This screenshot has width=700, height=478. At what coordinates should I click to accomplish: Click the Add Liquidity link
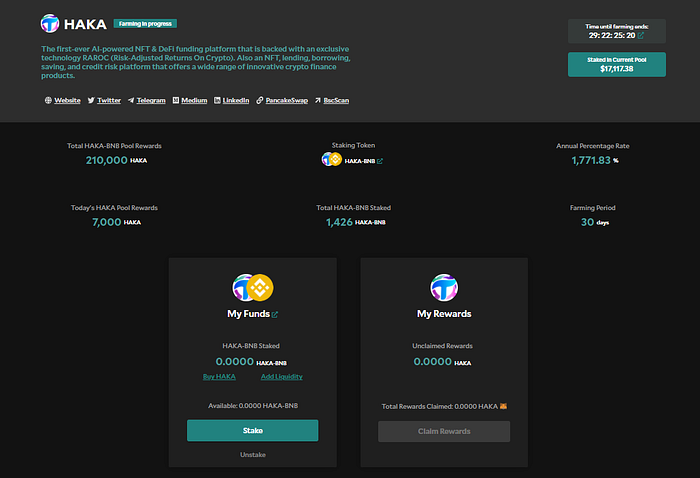pyautogui.click(x=282, y=376)
